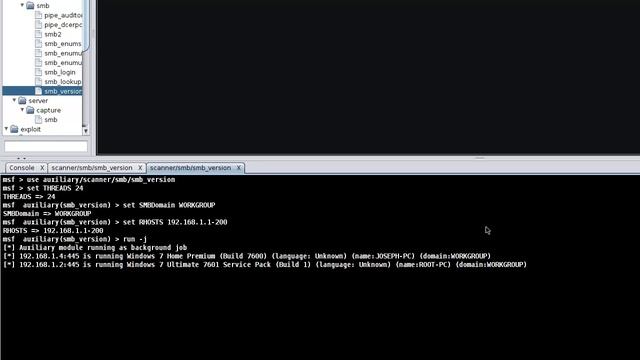Click the capture smb module file icon
640x360 pixels.
pyautogui.click(x=38, y=120)
